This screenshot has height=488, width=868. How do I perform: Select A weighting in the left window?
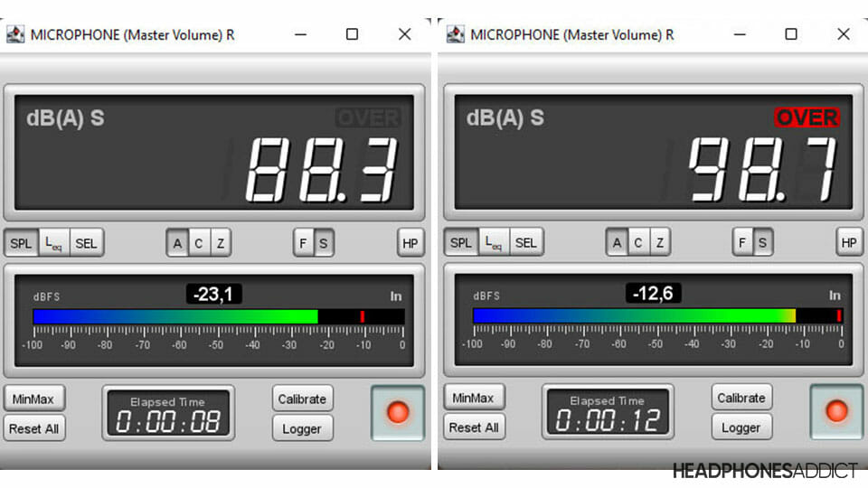coord(177,243)
